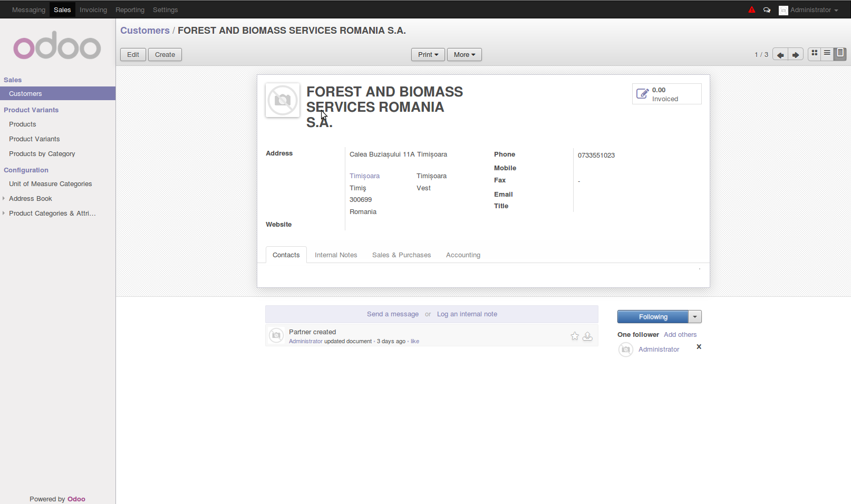Go to previous customer record arrow
Viewport: 851px width, 504px height.
[780, 55]
